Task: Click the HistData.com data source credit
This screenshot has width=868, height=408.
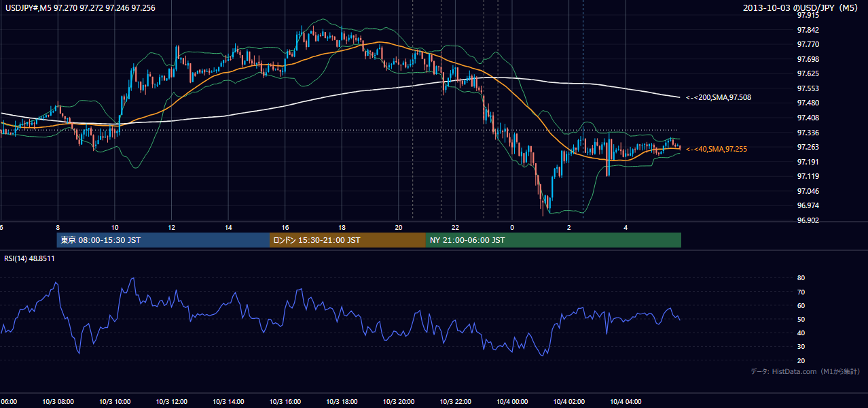Action: point(806,371)
